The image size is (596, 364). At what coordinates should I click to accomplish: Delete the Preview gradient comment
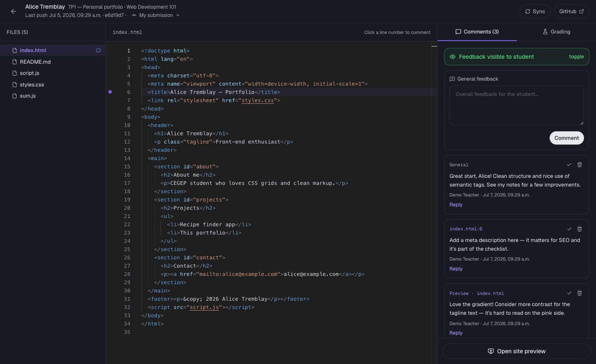(x=579, y=293)
